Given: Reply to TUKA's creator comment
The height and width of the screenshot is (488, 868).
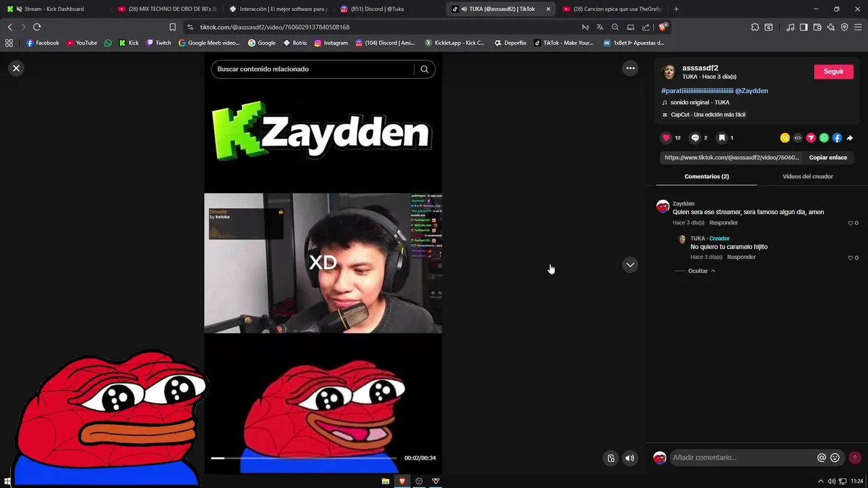Looking at the screenshot, I should [x=741, y=258].
